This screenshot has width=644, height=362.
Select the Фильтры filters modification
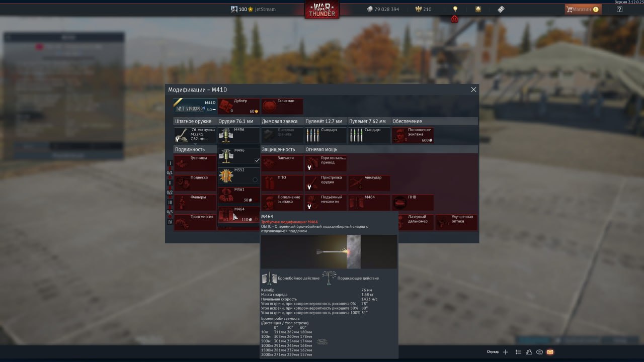(195, 203)
